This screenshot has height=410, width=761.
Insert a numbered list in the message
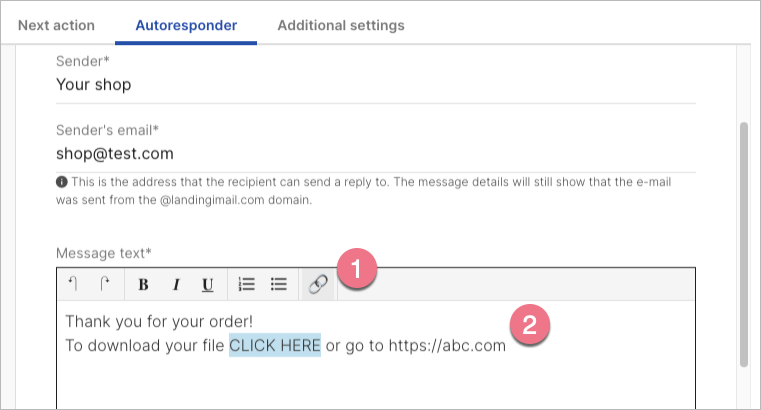tap(247, 285)
